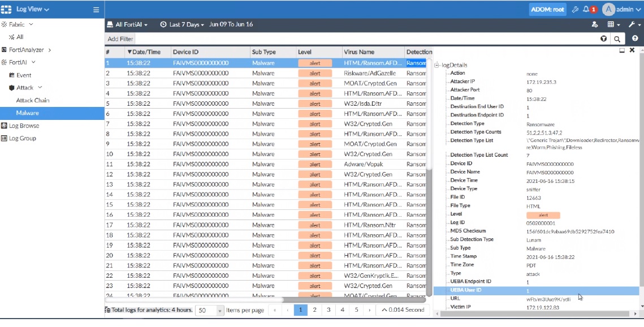Click the search magnifier icon

pos(617,39)
